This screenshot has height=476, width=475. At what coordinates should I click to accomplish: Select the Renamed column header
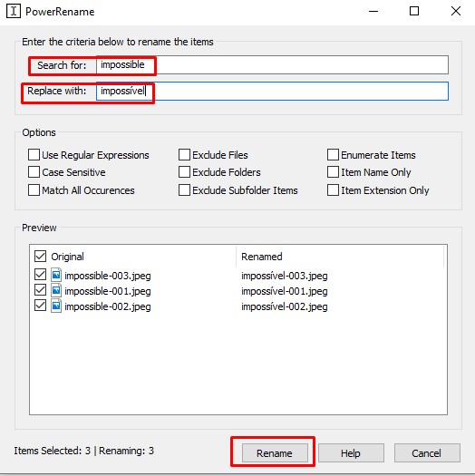[262, 257]
